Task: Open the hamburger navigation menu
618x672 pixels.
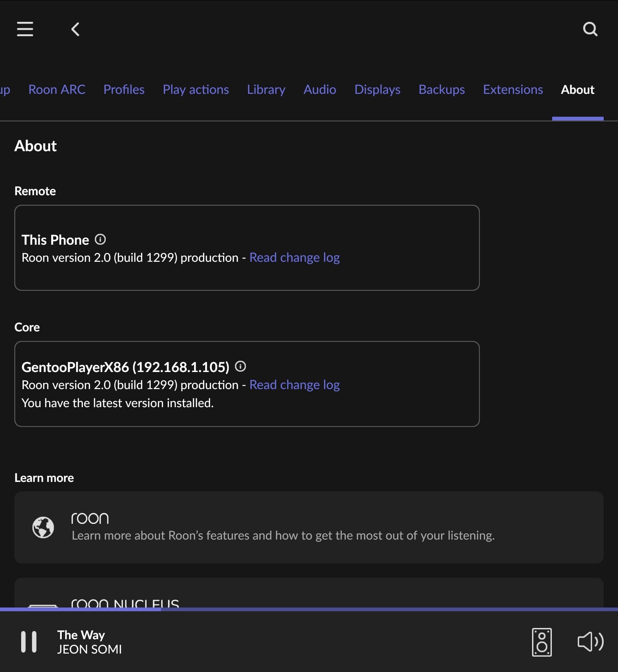Action: (x=25, y=29)
